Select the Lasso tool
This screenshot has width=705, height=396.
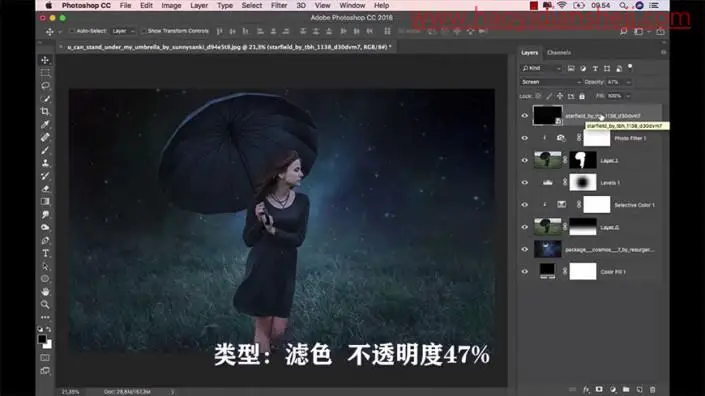45,85
